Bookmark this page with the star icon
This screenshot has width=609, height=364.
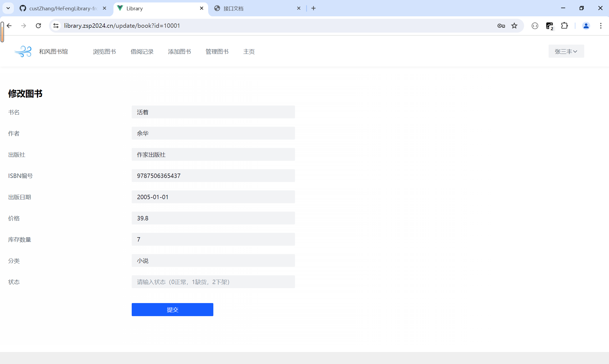click(x=514, y=26)
